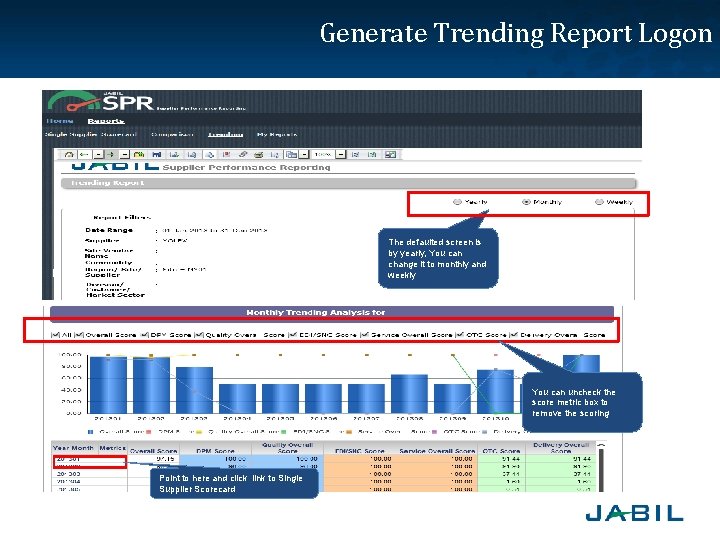Viewport: 720px width, 540px height.
Task: Open the Home menu
Action: (x=60, y=121)
